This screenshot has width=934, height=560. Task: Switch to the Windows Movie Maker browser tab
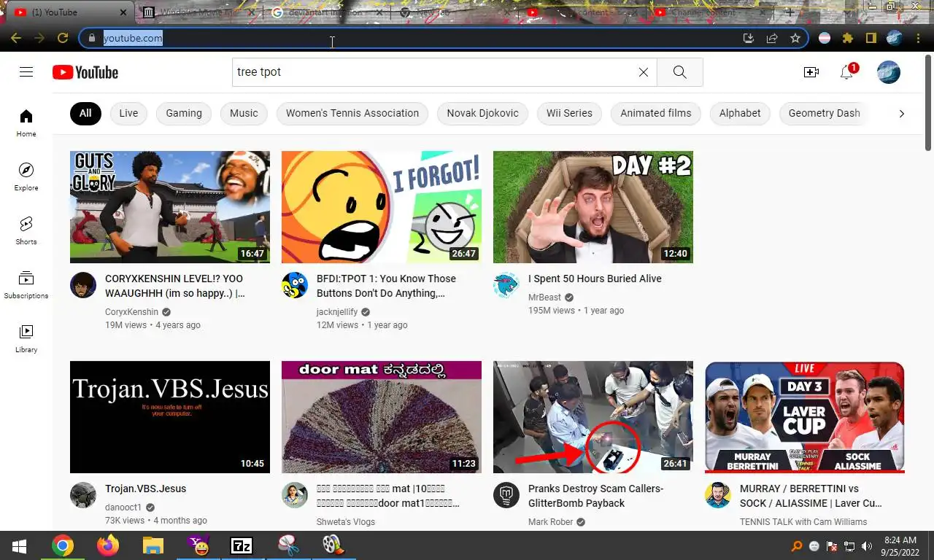198,12
